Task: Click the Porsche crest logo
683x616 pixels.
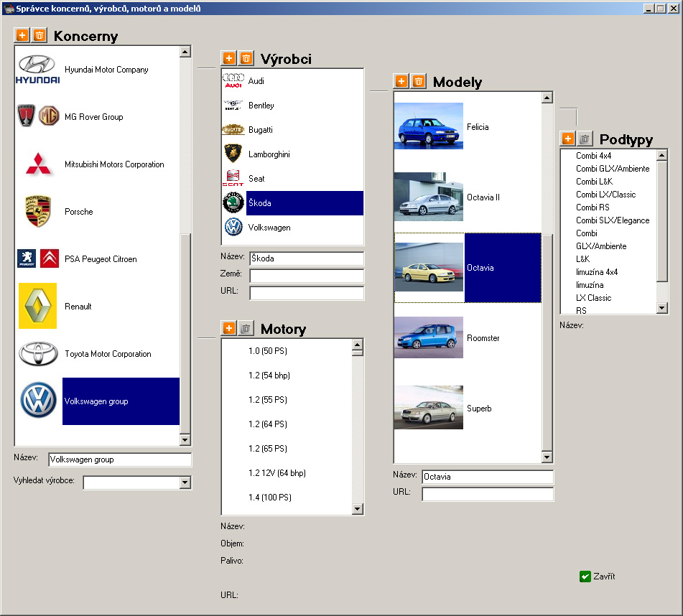Action: [38, 211]
